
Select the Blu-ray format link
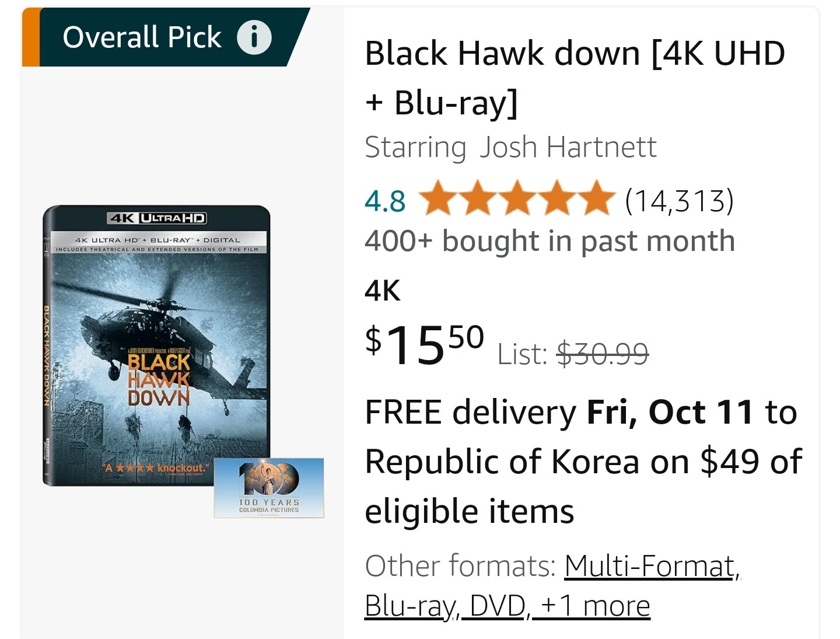click(409, 606)
